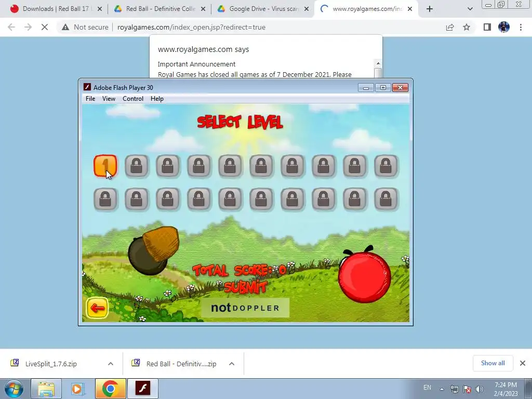Viewport: 532px width, 399px height.
Task: Go forward in Chrome
Action: pyautogui.click(x=28, y=27)
